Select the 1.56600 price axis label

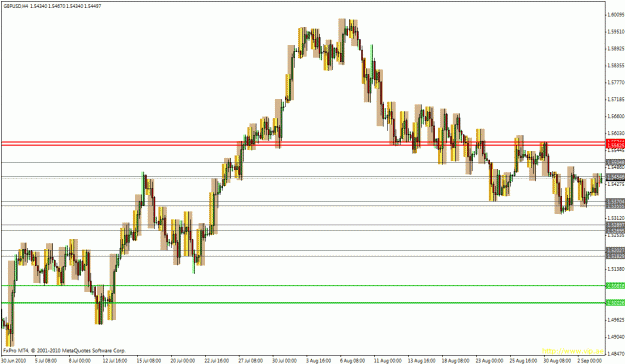point(615,116)
